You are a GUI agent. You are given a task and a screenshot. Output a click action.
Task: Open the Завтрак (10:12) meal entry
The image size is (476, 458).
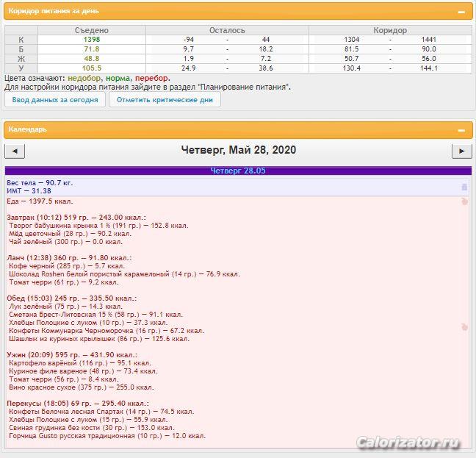coord(76,218)
